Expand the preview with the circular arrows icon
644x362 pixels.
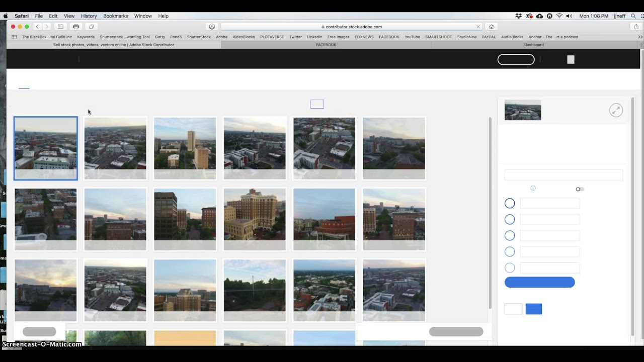616,110
